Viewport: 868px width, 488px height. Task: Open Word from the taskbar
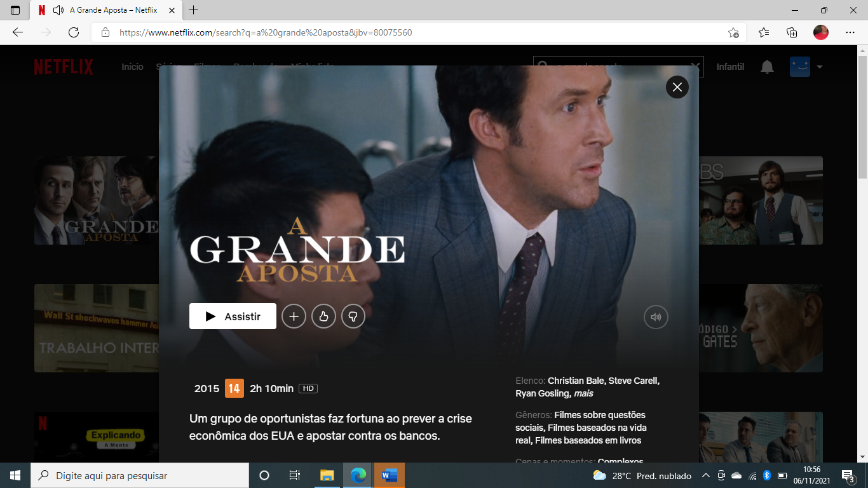click(389, 475)
